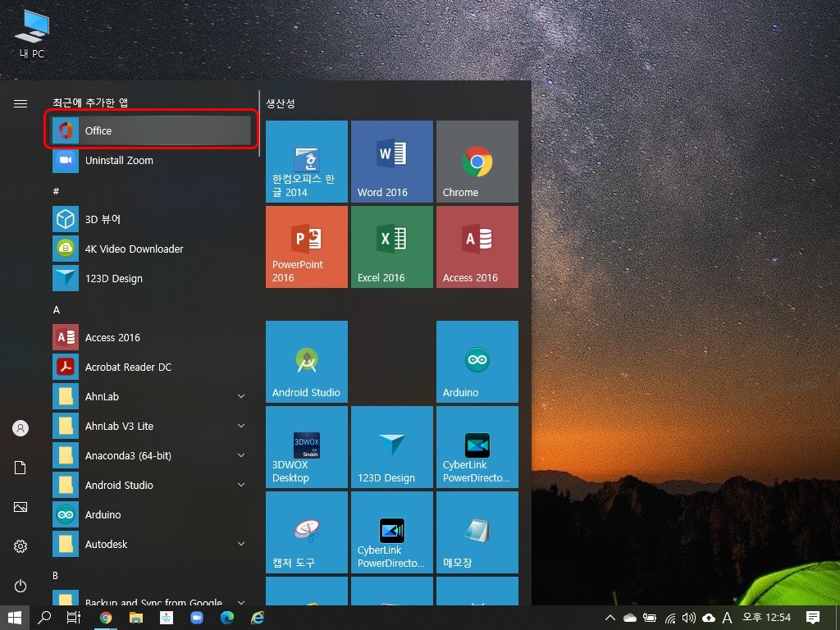Launch Uninstall Zoom from the app list
The image size is (840, 630).
click(151, 160)
